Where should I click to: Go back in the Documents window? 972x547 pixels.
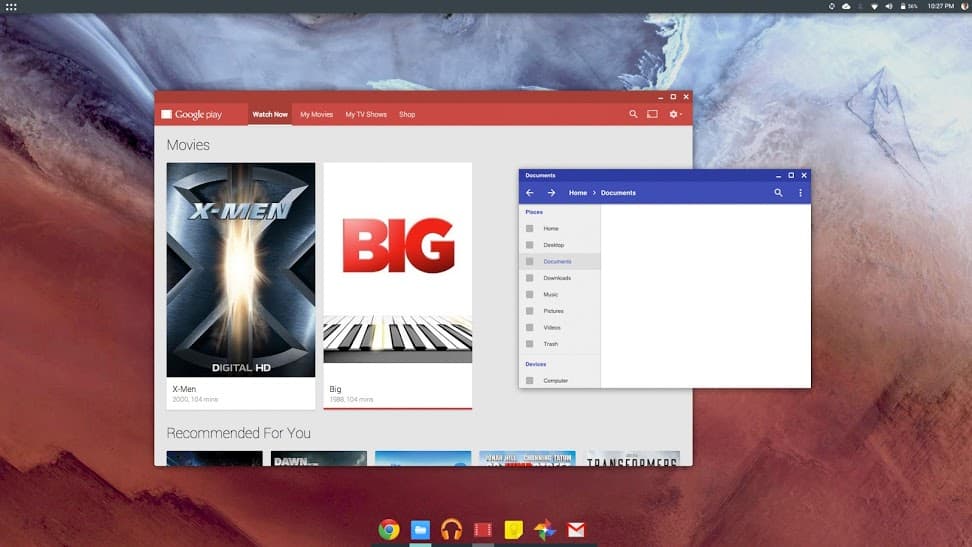click(530, 193)
